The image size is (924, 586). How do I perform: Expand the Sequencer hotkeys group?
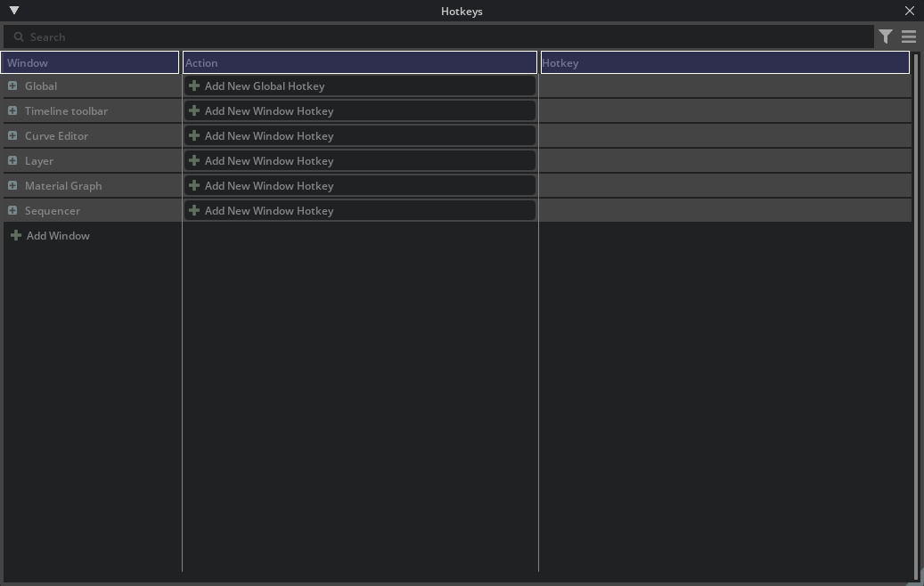[12, 210]
